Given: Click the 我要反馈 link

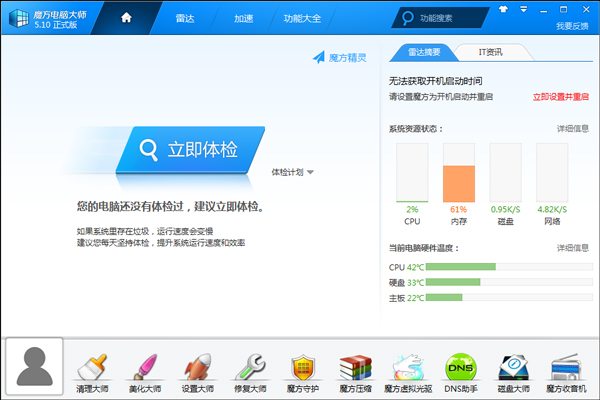Looking at the screenshot, I should (572, 26).
